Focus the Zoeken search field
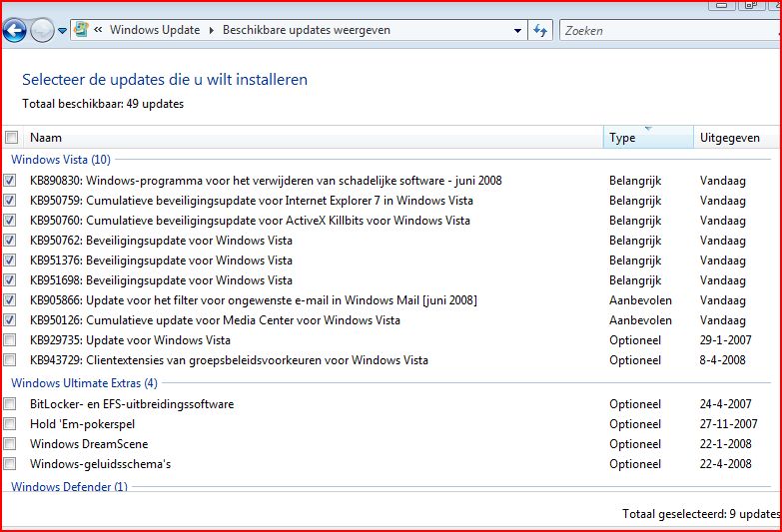The height and width of the screenshot is (532, 782). [670, 30]
